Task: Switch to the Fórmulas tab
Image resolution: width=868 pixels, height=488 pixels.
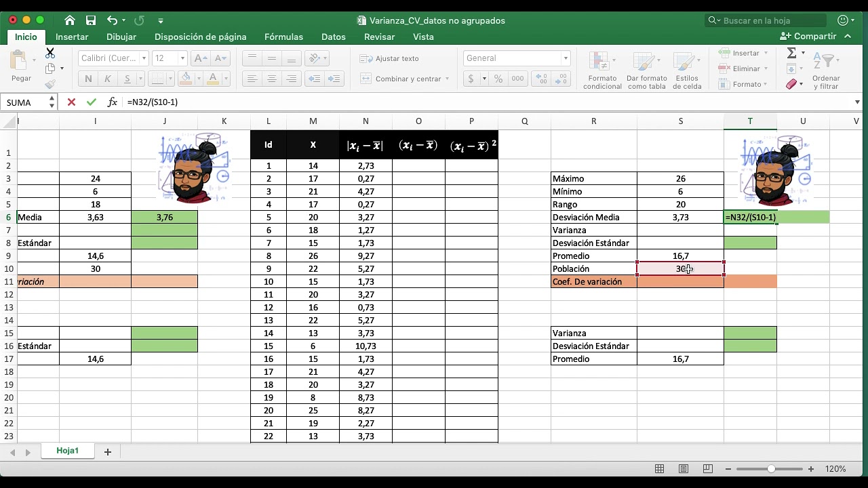Action: click(x=283, y=37)
